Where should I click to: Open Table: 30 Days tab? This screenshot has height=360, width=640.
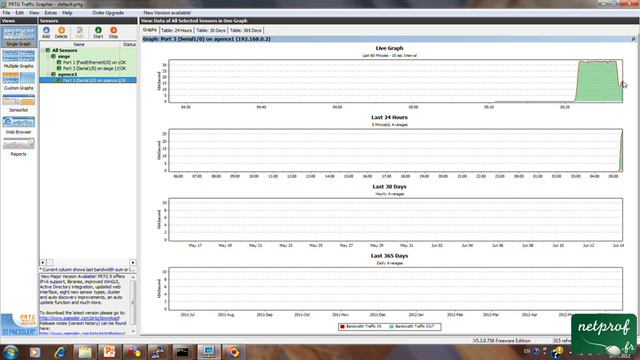(x=211, y=31)
